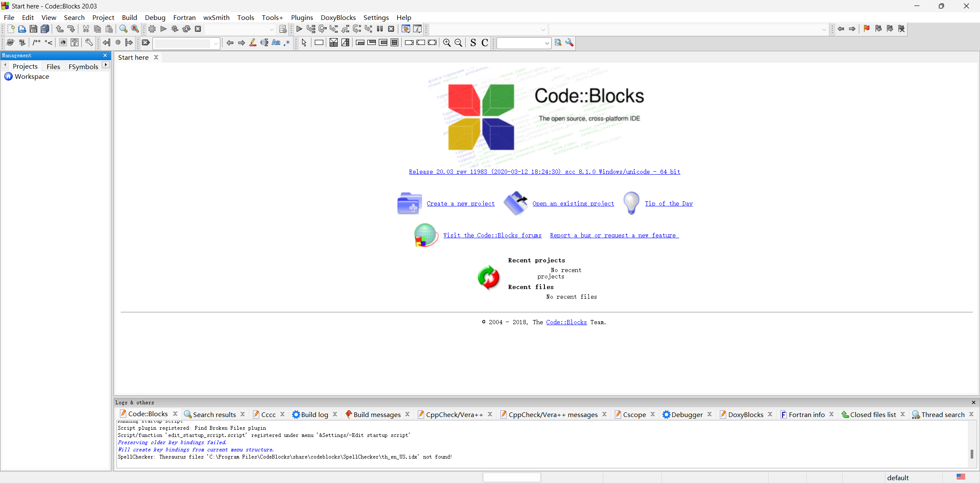
Task: Click the Tip of the Day link
Action: point(669,203)
